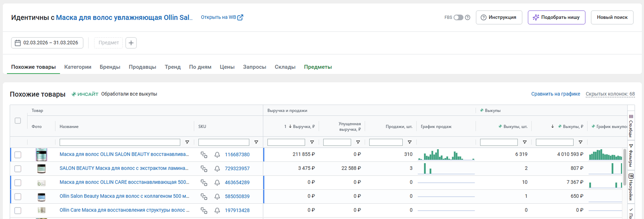Click copy icon next to SKU 585050839
The image size is (644, 219).
204,197
